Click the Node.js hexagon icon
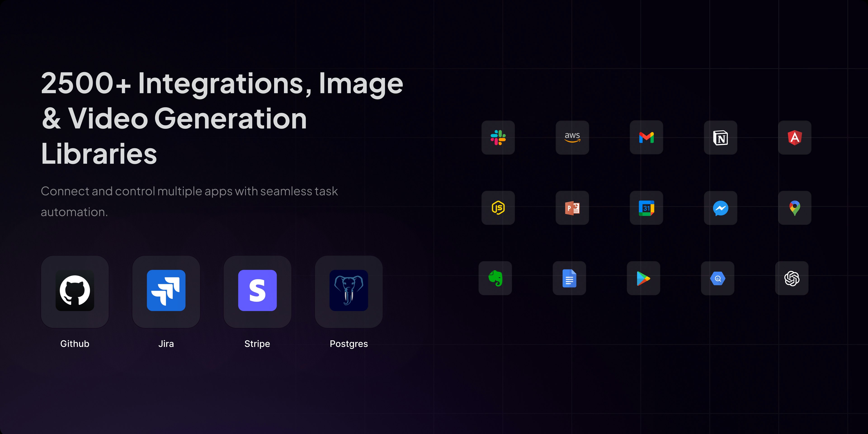Viewport: 868px width, 434px height. (x=498, y=208)
